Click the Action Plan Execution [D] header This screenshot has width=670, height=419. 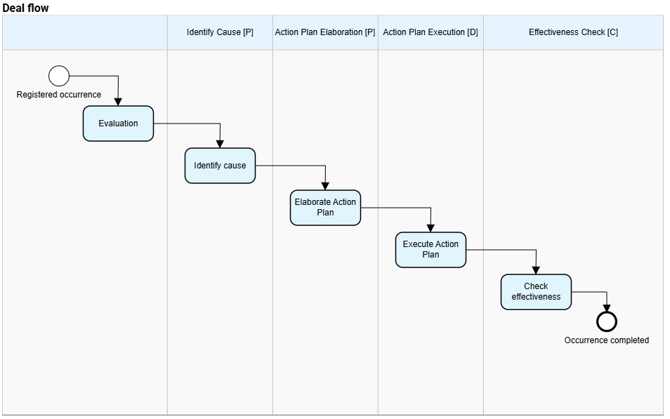click(x=430, y=32)
